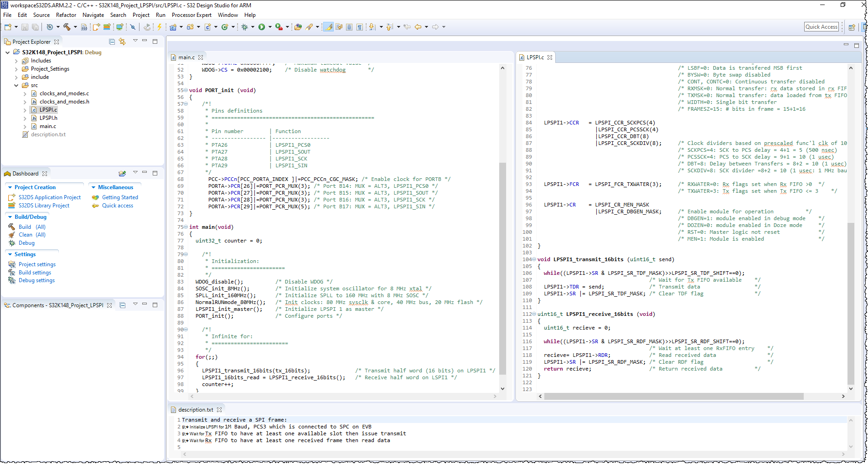The width and height of the screenshot is (868, 464).
Task: Toggle the Link with Editor icon in Project Explorer
Action: [122, 41]
